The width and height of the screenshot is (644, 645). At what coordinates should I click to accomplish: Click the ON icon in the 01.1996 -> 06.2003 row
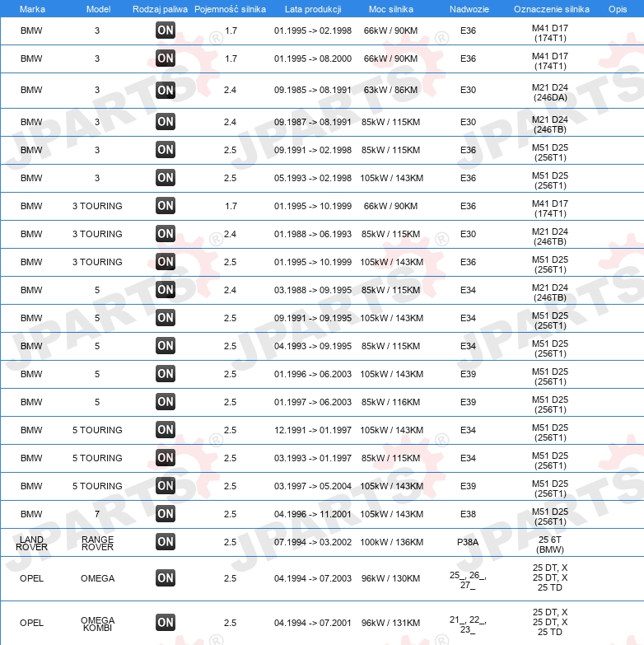[x=166, y=373]
